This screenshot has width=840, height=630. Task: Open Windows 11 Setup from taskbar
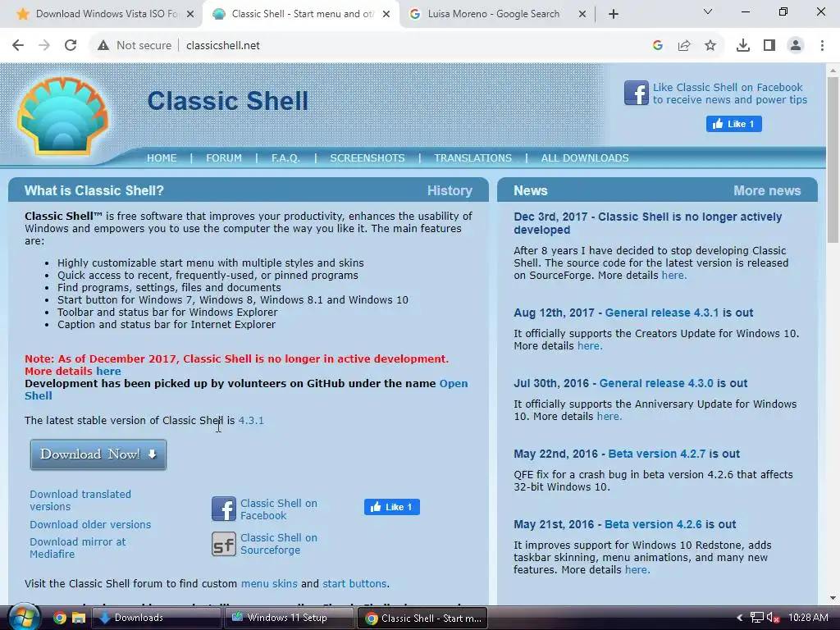(290, 618)
